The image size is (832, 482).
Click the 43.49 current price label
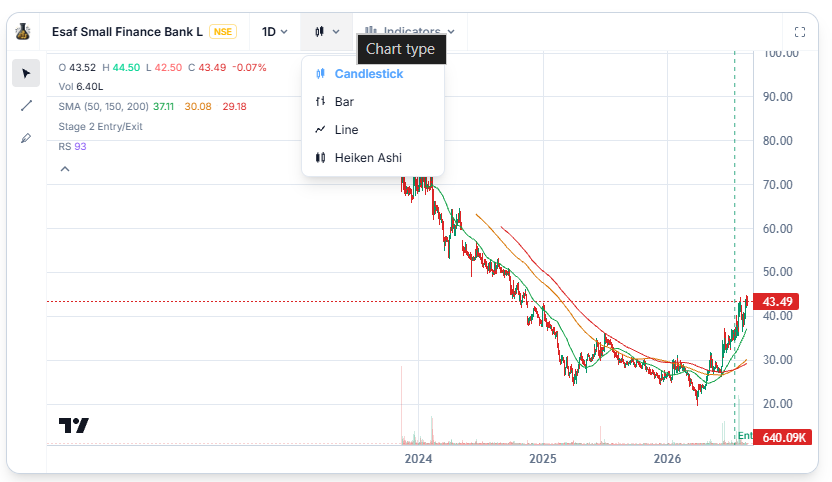point(776,302)
